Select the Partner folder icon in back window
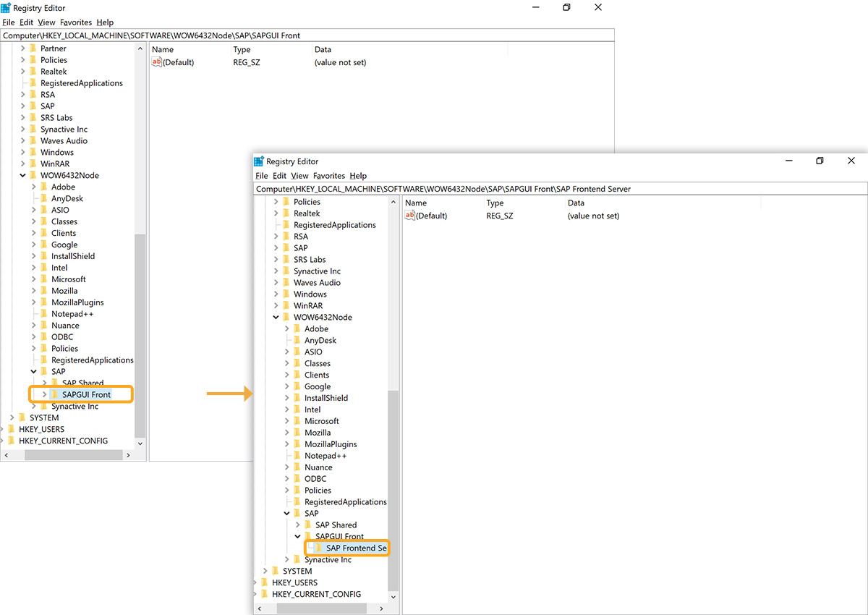 [x=33, y=48]
